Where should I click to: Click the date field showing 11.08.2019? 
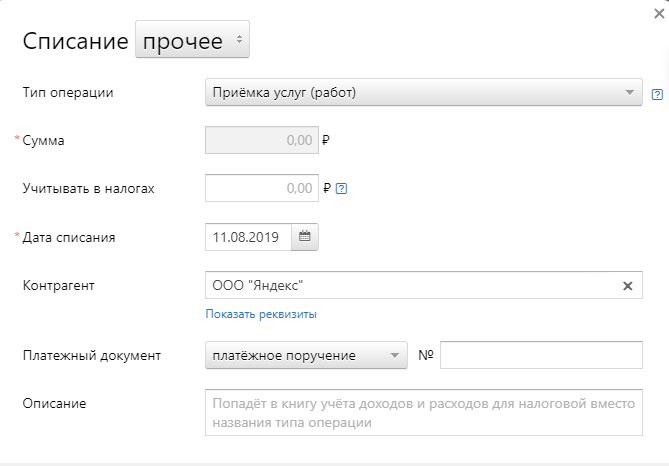click(248, 237)
